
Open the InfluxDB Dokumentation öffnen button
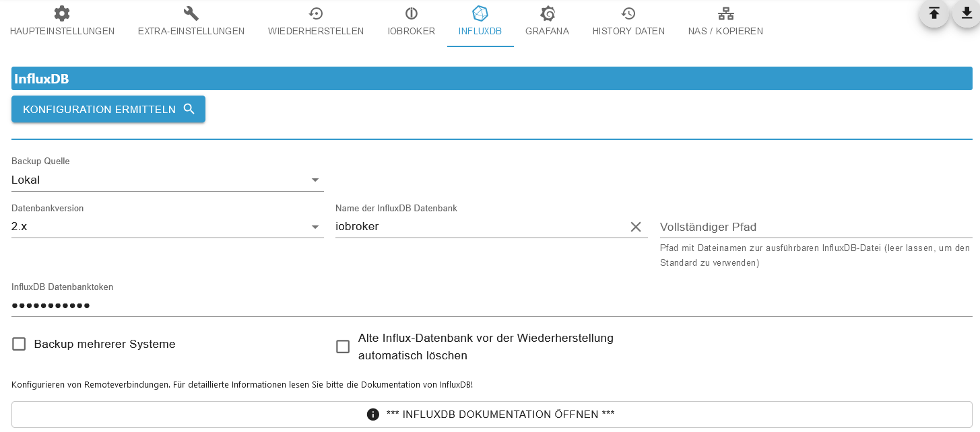[x=492, y=415]
